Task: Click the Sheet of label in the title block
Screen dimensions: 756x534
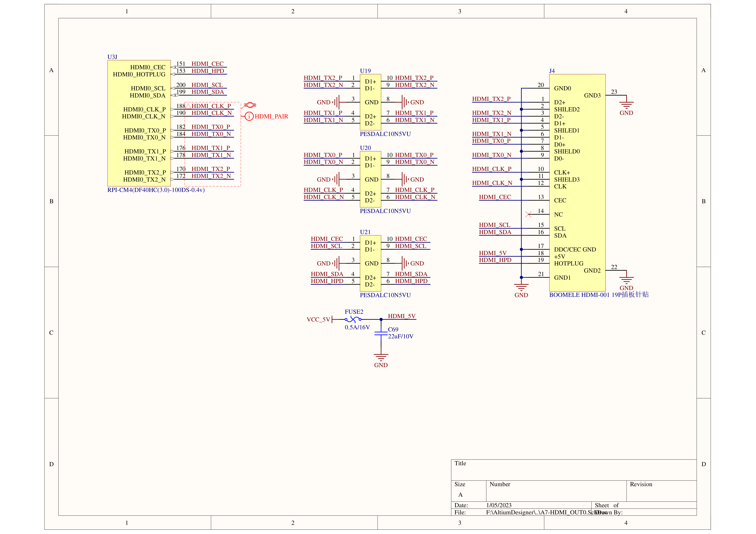Action: click(607, 505)
